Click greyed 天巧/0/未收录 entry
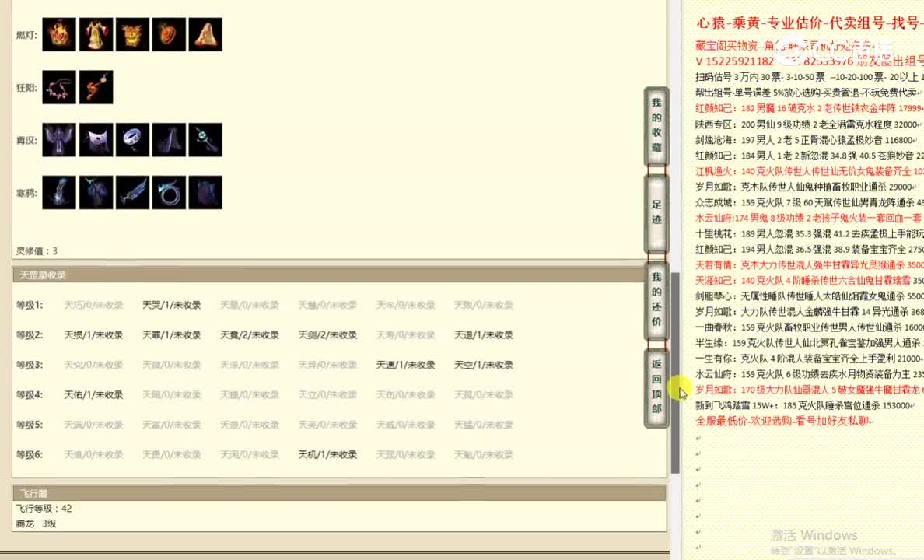This screenshot has width=924, height=560. tap(93, 305)
